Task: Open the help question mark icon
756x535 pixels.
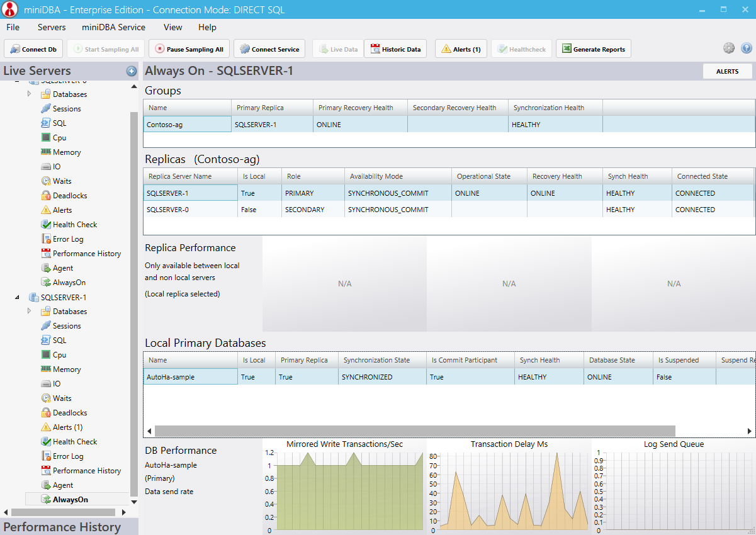Action: (747, 48)
